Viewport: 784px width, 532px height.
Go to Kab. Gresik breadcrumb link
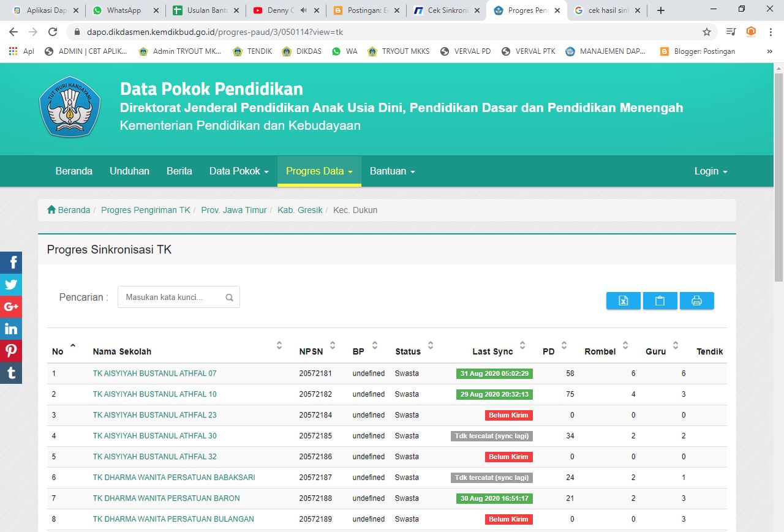coord(300,210)
